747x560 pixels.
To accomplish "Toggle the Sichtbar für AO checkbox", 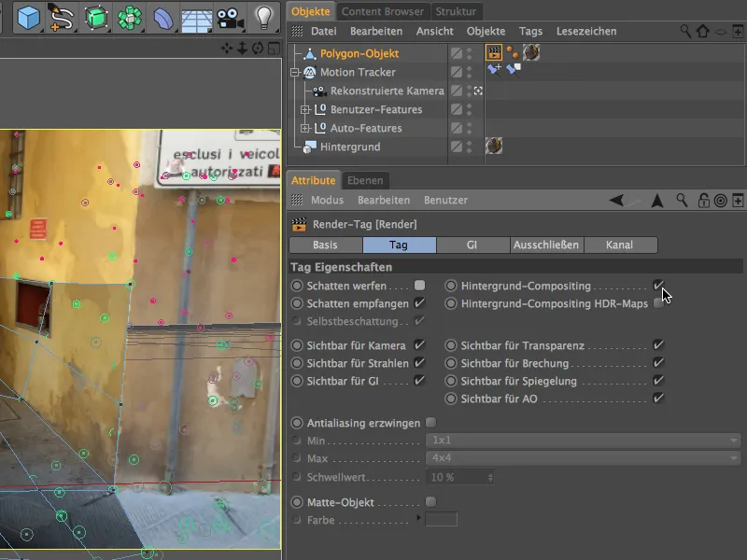I will 658,399.
